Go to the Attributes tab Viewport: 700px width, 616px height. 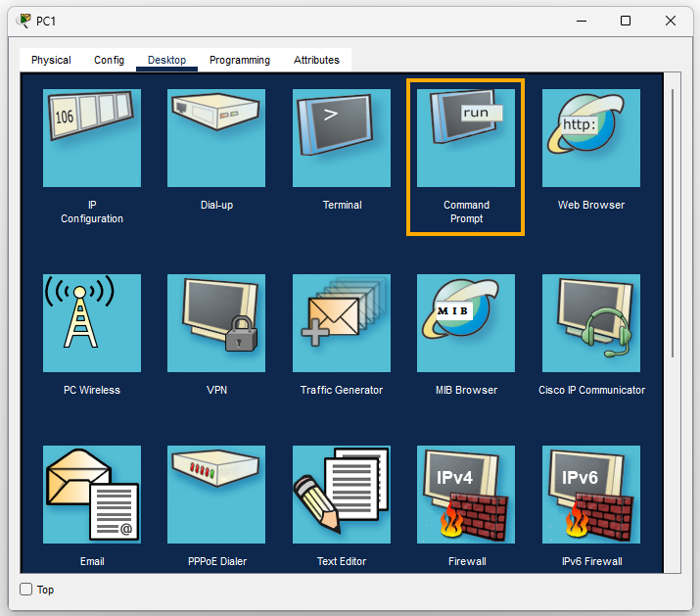[x=316, y=60]
